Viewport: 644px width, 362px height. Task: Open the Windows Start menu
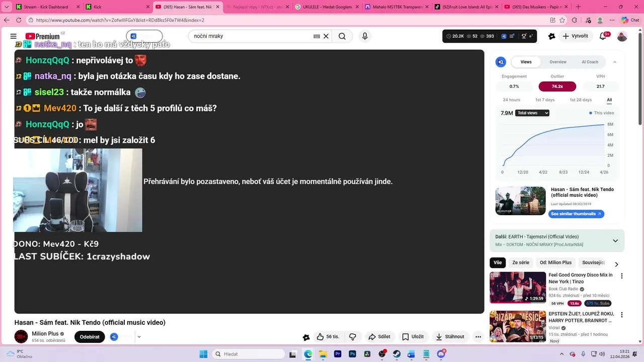click(203, 354)
